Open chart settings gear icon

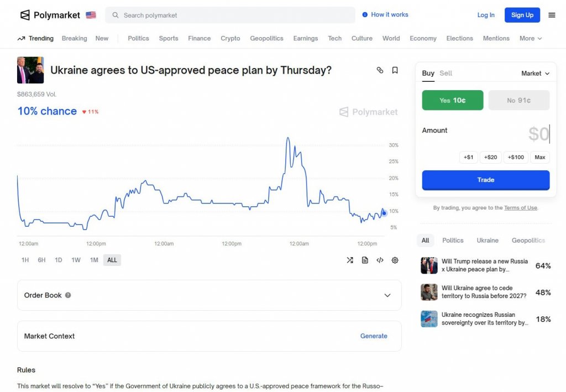395,260
